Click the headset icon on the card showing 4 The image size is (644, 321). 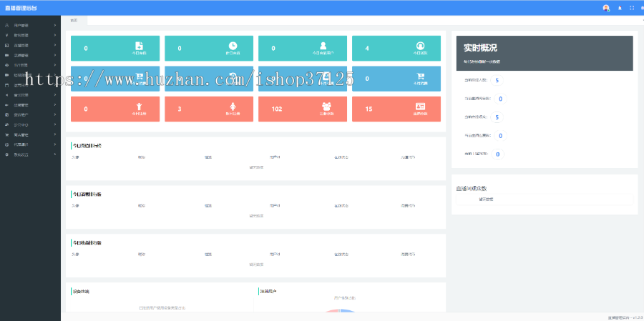coord(420,46)
